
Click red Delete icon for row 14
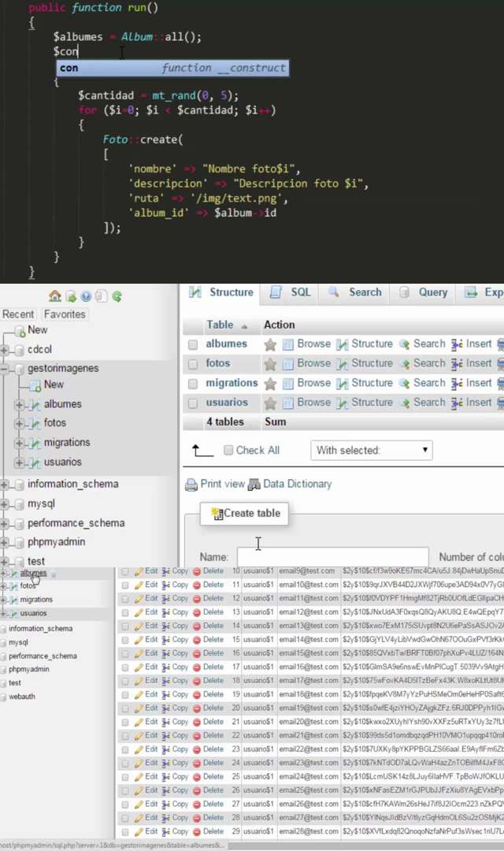click(197, 626)
